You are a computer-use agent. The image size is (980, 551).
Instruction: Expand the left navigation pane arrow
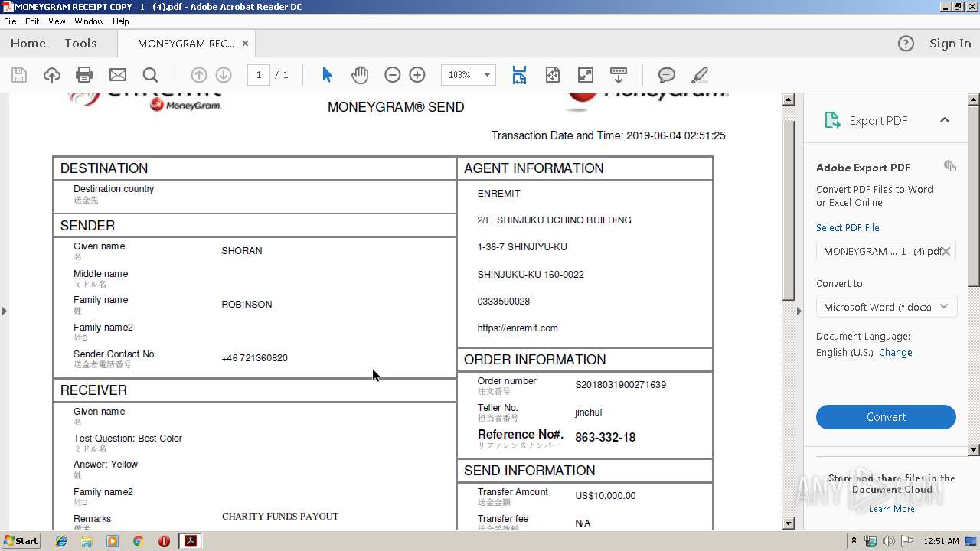pos(5,311)
